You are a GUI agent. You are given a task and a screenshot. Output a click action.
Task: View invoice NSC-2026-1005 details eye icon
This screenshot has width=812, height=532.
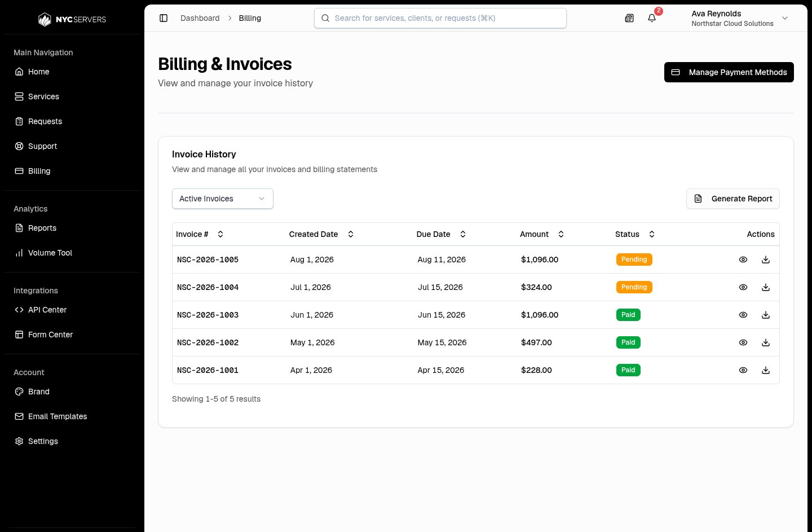pos(743,260)
